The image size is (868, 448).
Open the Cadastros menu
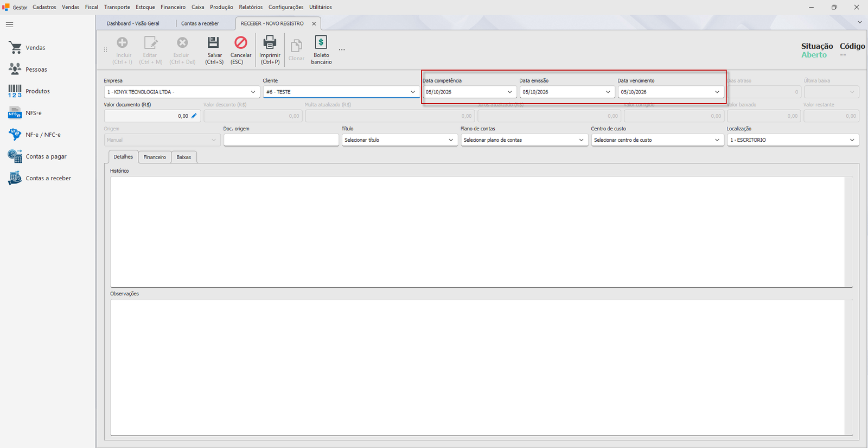pyautogui.click(x=44, y=7)
